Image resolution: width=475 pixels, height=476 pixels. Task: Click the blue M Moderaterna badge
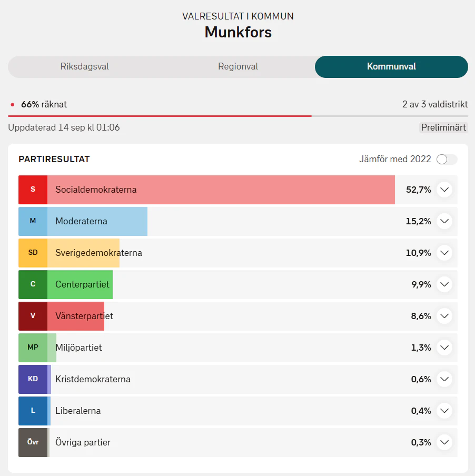(x=33, y=221)
